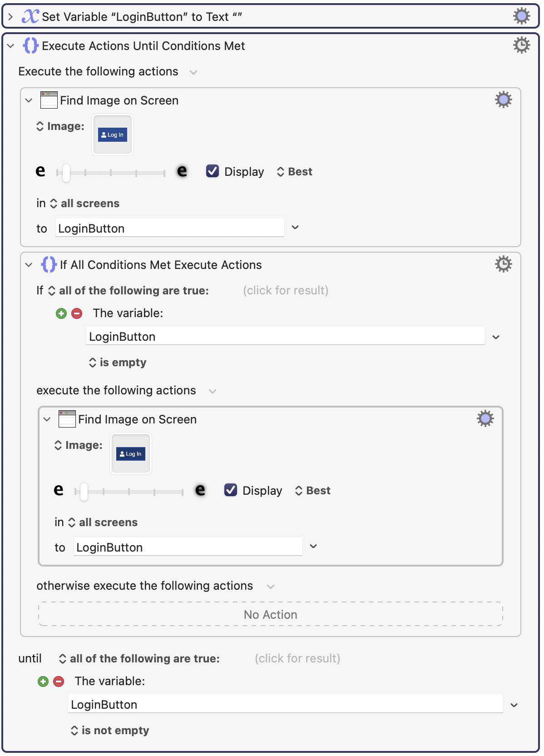Open gear menu of first Find Image action
The height and width of the screenshot is (756, 544).
pos(503,99)
